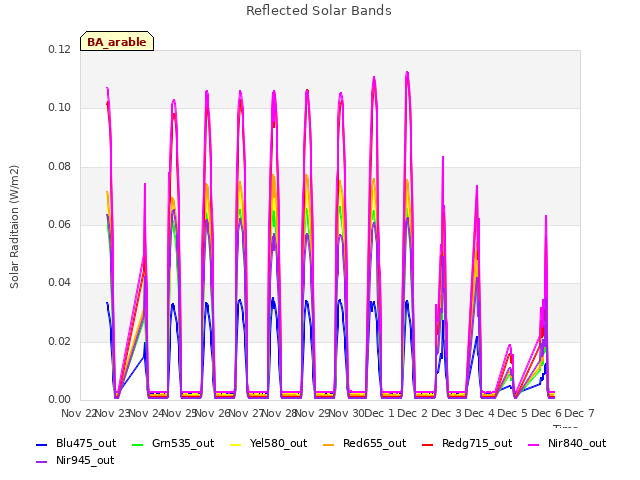The width and height of the screenshot is (640, 480).
Task: Click the Dec 4 x-axis date label
Action: 480,413
